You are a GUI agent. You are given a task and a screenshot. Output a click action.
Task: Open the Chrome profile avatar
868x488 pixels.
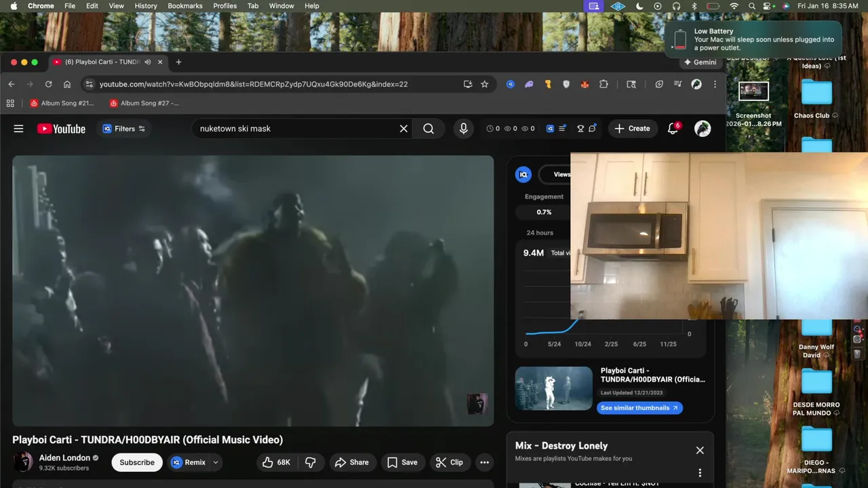[x=696, y=84]
